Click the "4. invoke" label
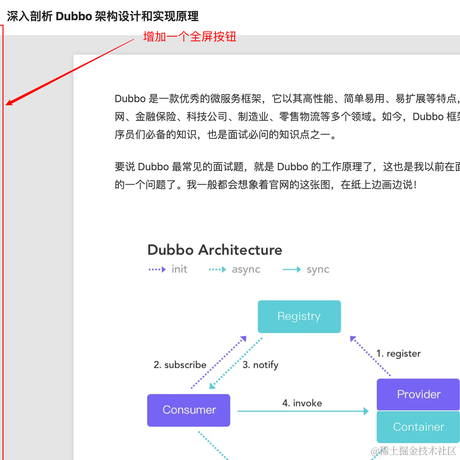 point(302,403)
